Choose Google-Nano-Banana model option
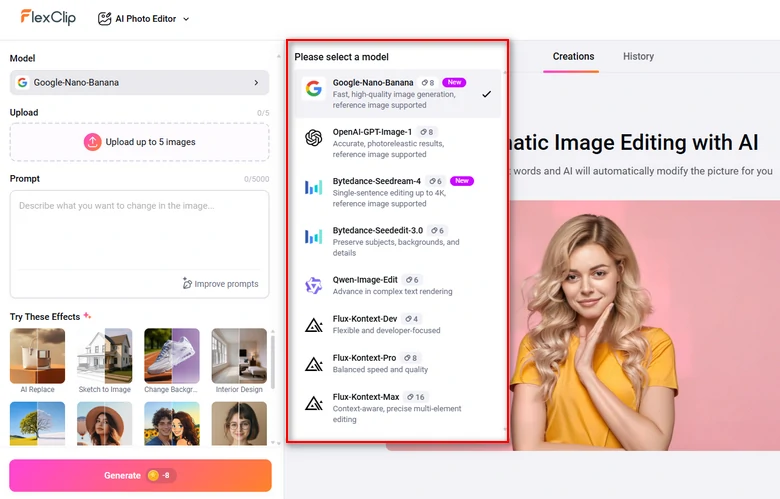 [x=398, y=94]
